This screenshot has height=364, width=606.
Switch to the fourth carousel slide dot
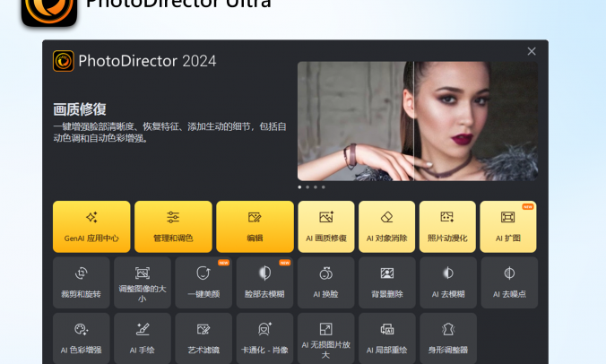324,187
